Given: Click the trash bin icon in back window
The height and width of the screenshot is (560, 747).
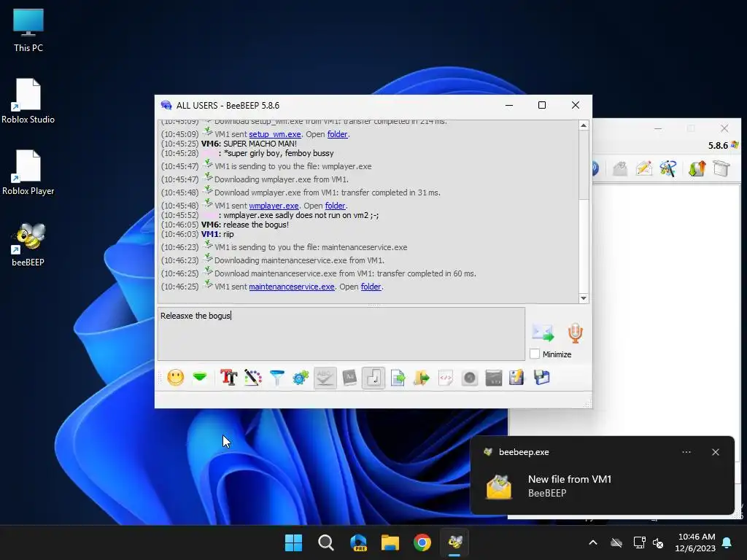Looking at the screenshot, I should pos(721,168).
